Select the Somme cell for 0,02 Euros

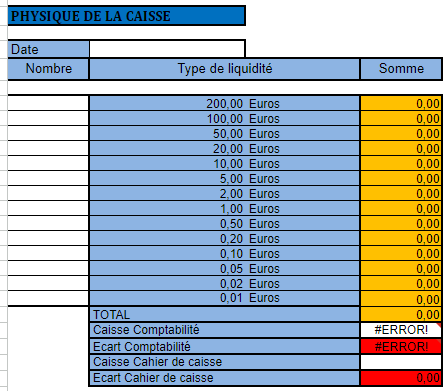(x=401, y=283)
